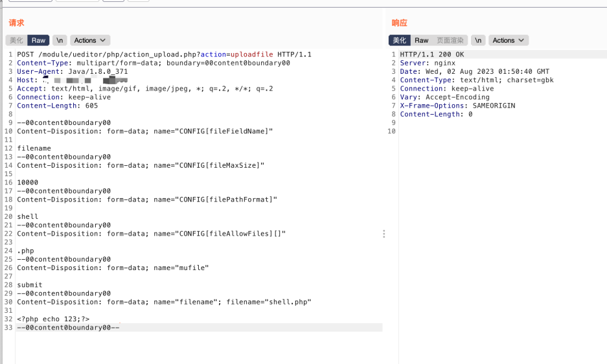Toggle \n display in response panel
607x364 pixels.
pyautogui.click(x=478, y=40)
